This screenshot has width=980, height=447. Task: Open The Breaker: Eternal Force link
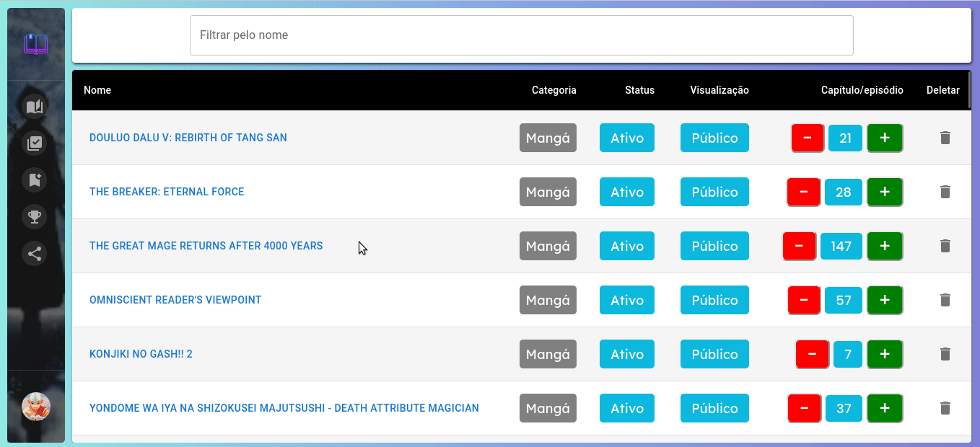167,192
